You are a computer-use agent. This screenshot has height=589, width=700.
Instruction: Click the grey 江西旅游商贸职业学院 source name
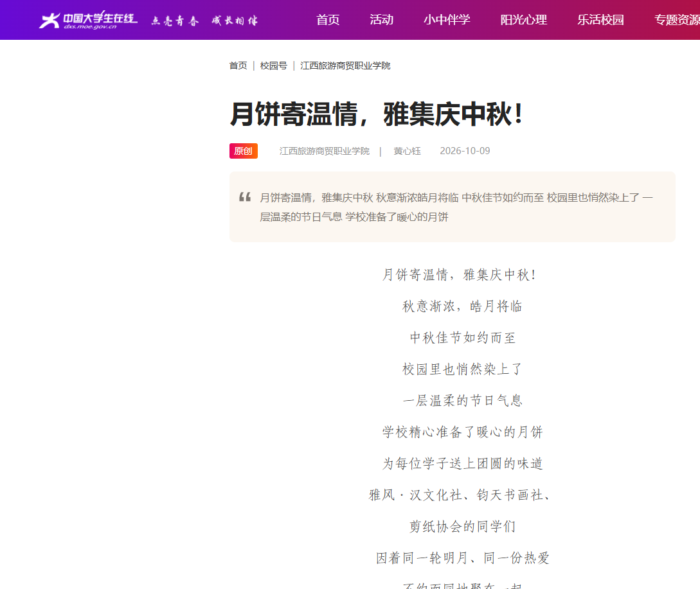(x=325, y=151)
